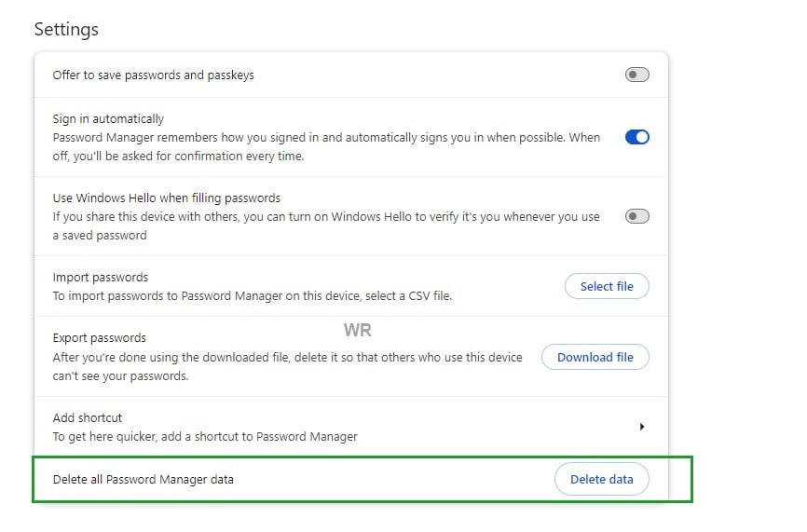Click Delete all Password Manager data label
Screen dimensions: 807x532
pos(144,479)
